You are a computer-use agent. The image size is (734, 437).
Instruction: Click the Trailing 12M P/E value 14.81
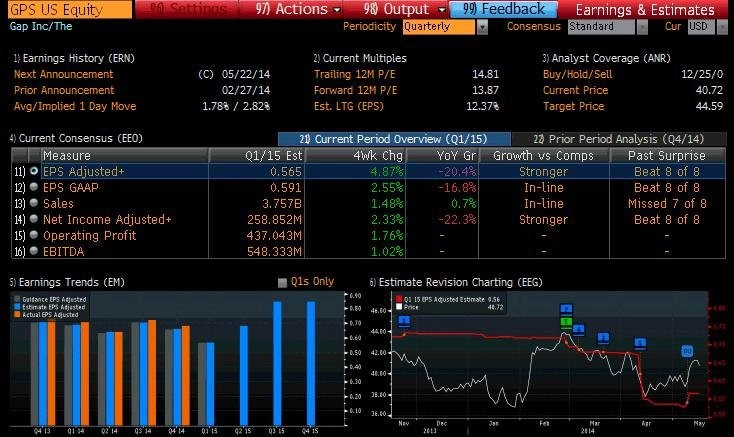tap(485, 74)
